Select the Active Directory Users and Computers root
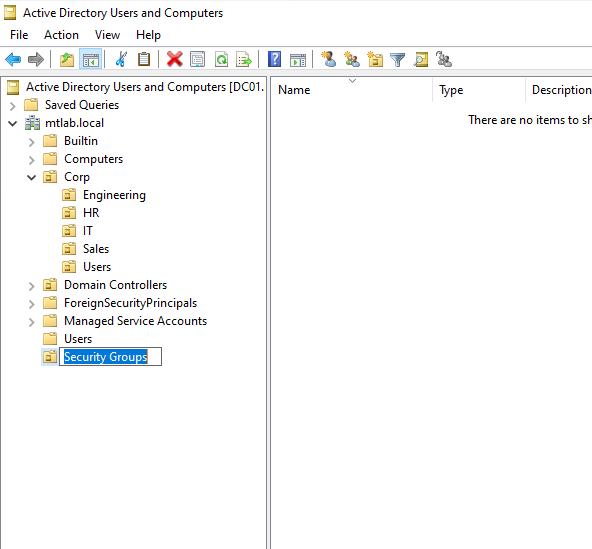The width and height of the screenshot is (592, 549). pos(145,87)
